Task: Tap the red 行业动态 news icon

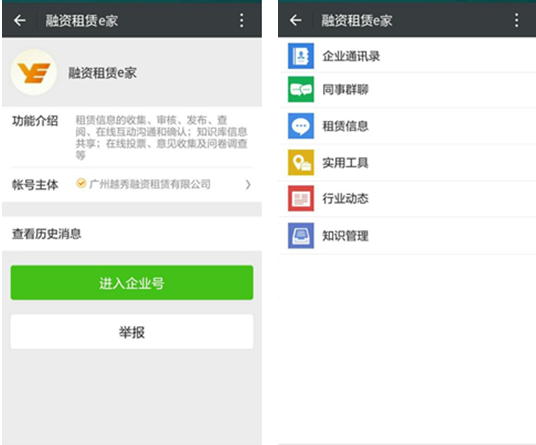Action: (301, 198)
